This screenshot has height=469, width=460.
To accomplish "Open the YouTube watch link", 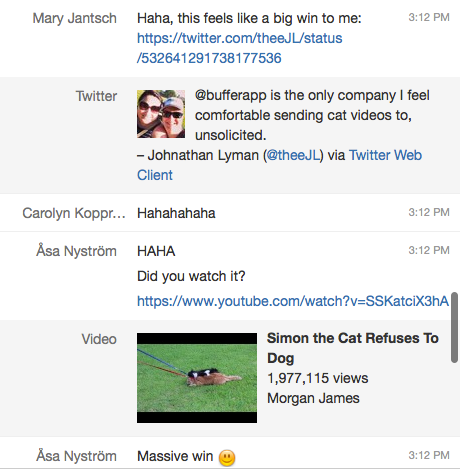I will point(293,301).
